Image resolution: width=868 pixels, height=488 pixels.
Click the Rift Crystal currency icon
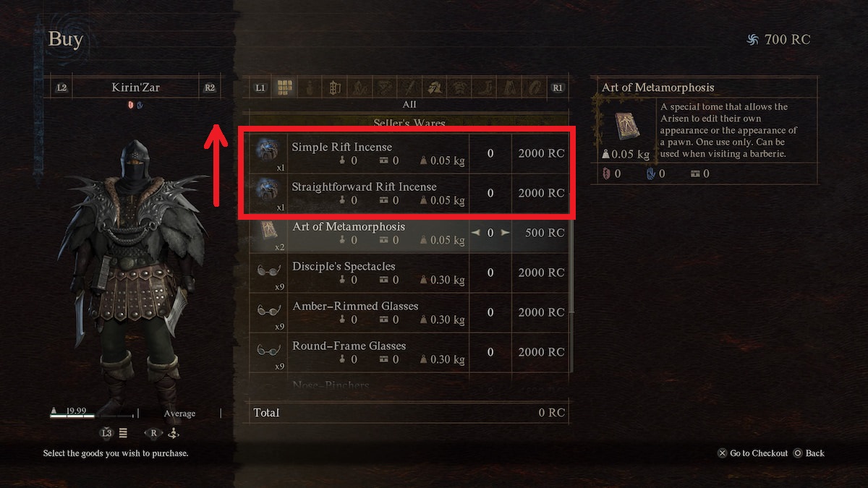coord(753,39)
